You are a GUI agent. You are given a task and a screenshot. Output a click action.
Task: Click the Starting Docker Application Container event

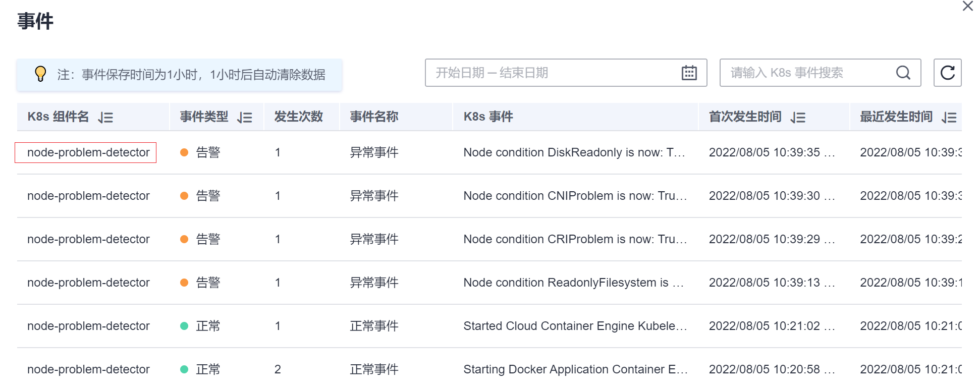[x=575, y=369]
